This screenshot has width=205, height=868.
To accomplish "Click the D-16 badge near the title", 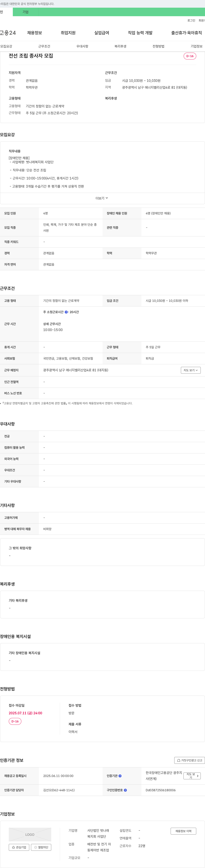I will [190, 56].
